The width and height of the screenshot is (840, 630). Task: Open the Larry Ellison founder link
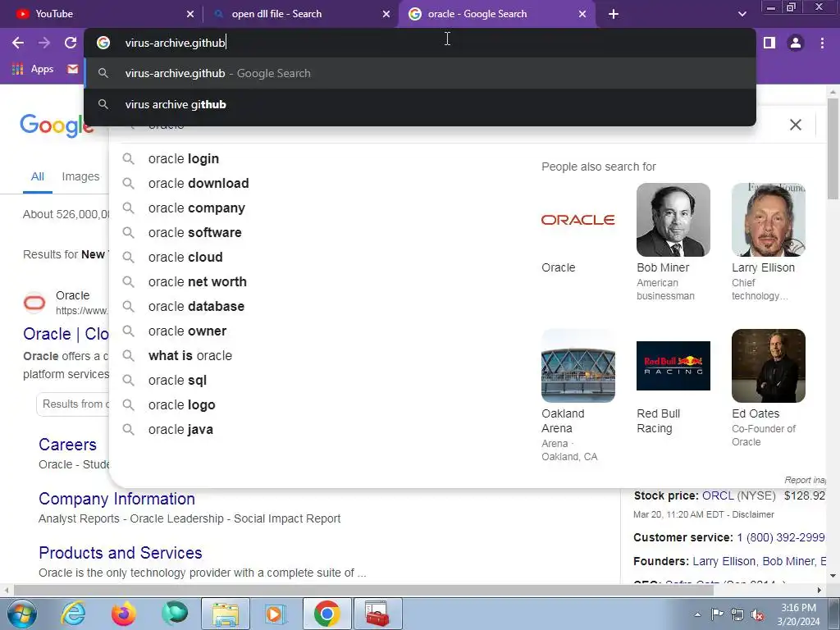click(724, 561)
